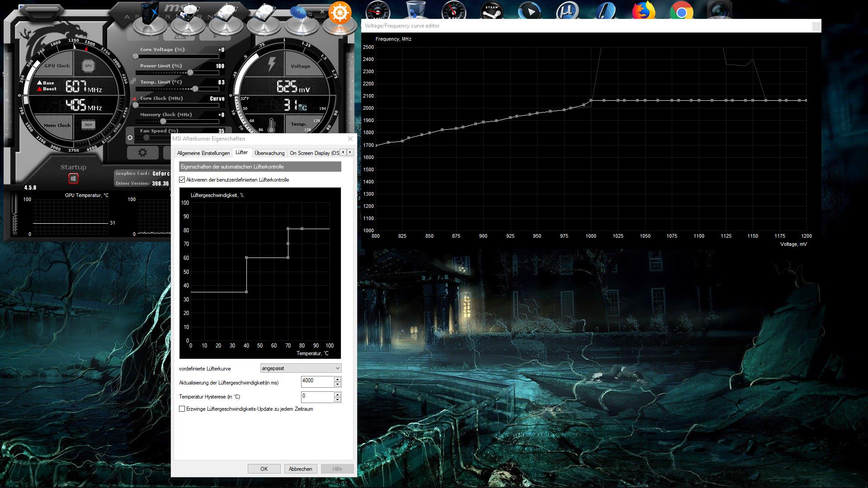Uncheck Aktivieren der benutzerdefinierten Lüfterkontrolle
This screenshot has width=868, height=488.
(x=182, y=180)
